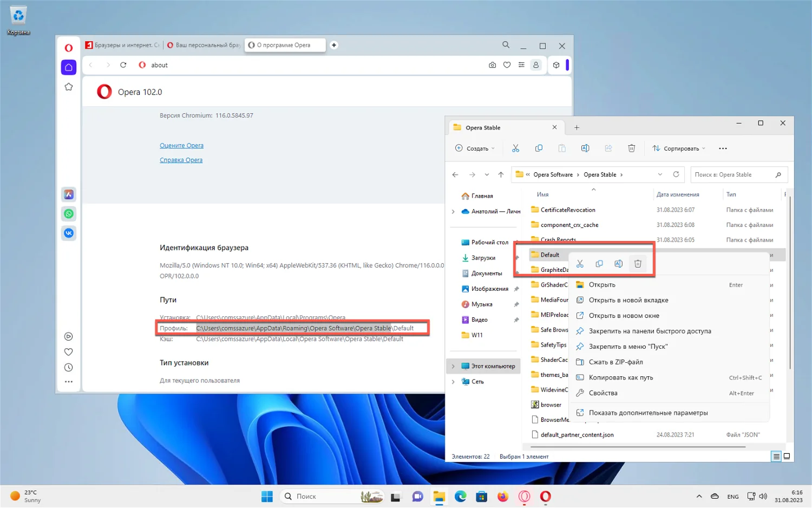Reload the about page in Opera
812x508 pixels.
click(x=123, y=65)
